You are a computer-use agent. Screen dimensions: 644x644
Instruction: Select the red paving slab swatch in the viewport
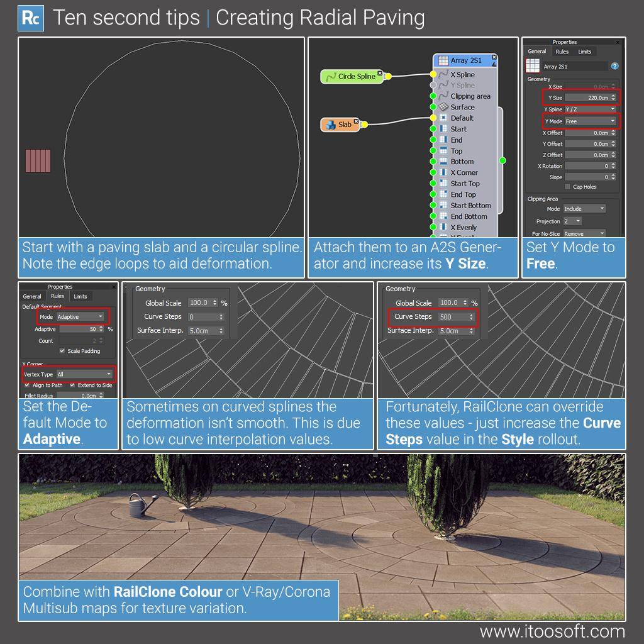coord(36,162)
